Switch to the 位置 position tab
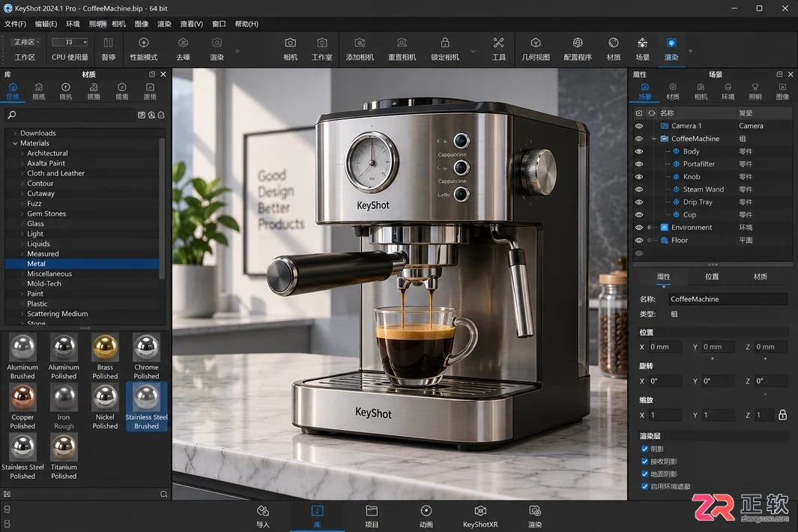The height and width of the screenshot is (532, 798). point(712,276)
